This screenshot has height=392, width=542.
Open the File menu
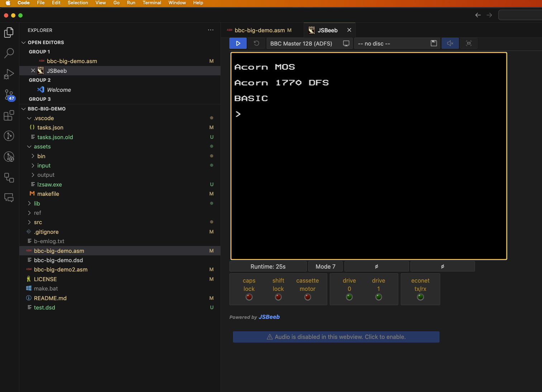41,3
